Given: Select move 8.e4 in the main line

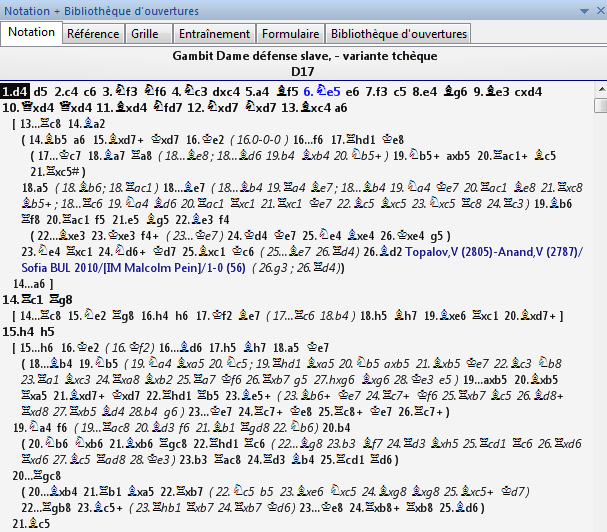Looking at the screenshot, I should pos(425,92).
